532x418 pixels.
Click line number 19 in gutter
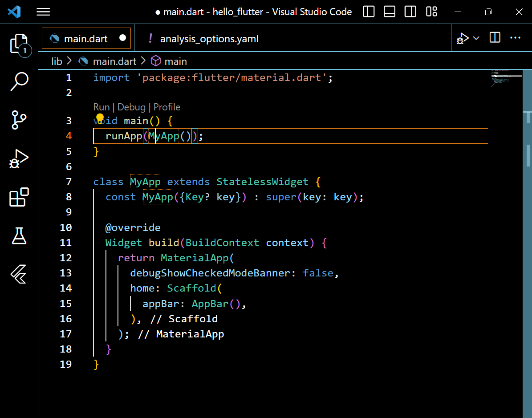point(66,365)
